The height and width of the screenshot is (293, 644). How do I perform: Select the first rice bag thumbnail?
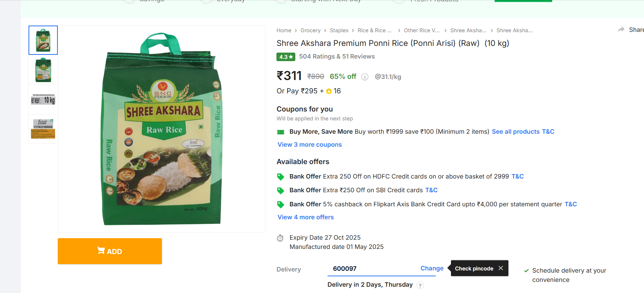(x=43, y=40)
